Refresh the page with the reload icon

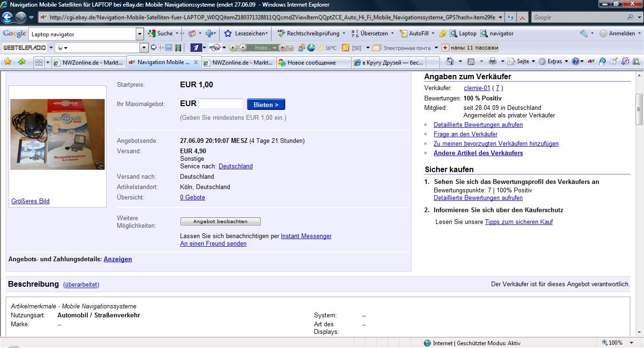point(511,17)
